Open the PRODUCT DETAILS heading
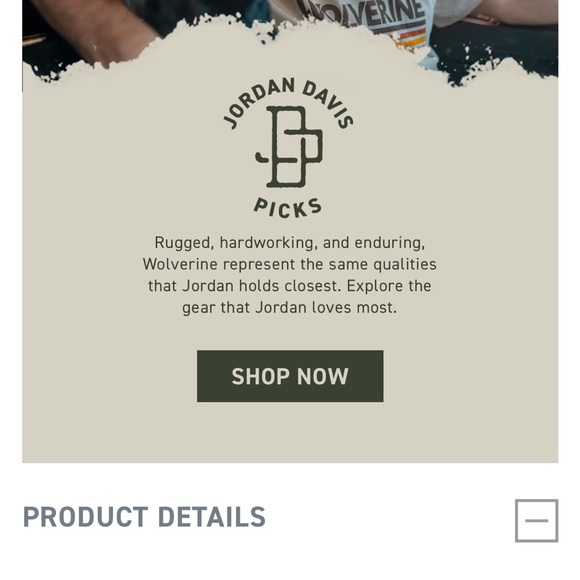580x580 pixels. 144,517
